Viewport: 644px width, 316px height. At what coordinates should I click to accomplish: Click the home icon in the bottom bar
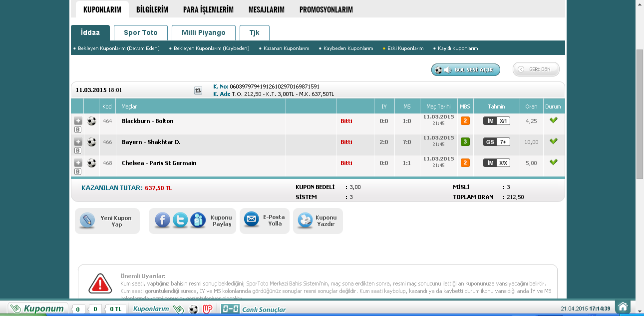coord(622,307)
